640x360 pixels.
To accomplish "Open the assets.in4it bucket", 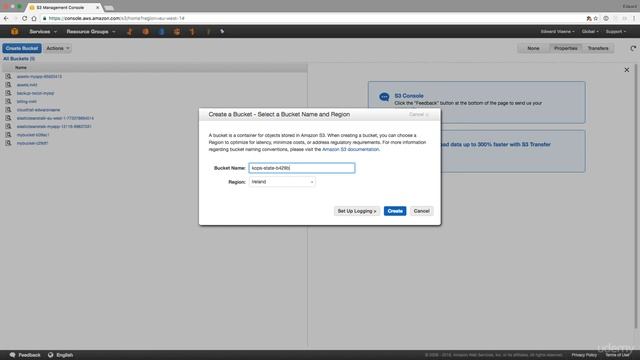I will click(x=27, y=85).
